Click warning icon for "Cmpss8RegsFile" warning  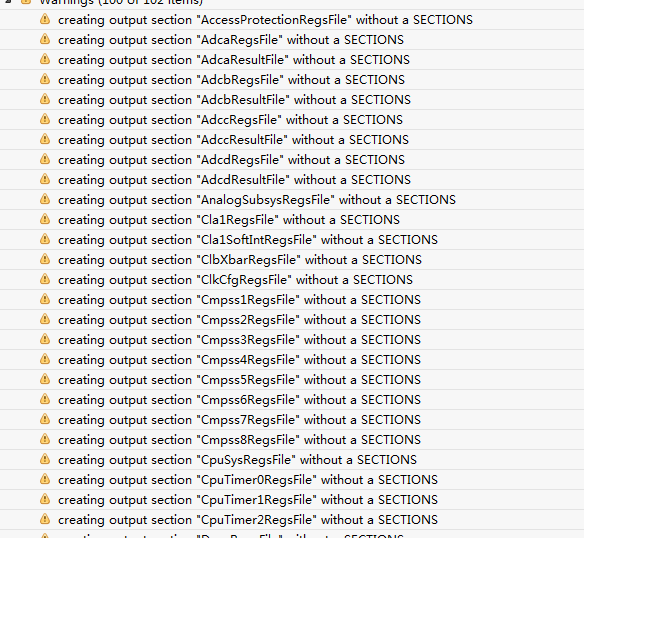point(44,440)
